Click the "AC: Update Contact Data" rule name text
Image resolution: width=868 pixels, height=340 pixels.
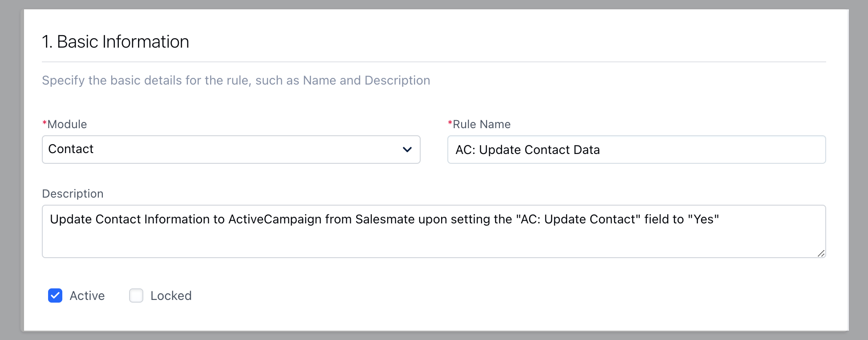point(527,150)
